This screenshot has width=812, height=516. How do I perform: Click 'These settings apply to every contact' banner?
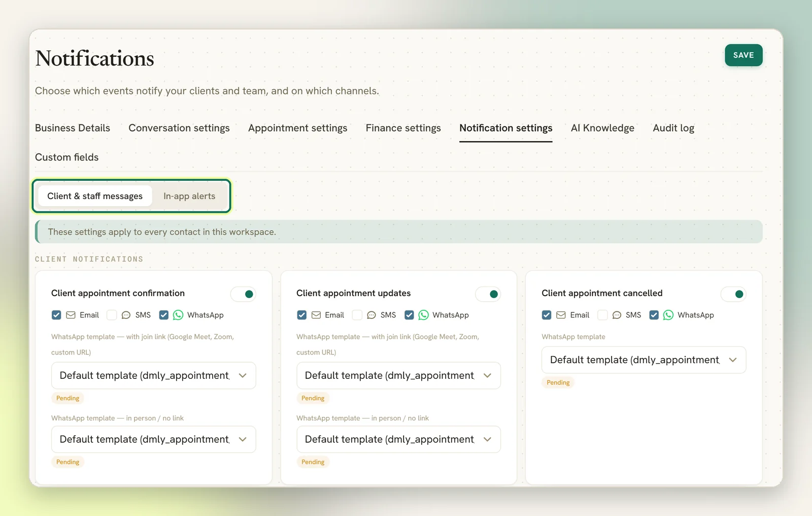click(399, 232)
